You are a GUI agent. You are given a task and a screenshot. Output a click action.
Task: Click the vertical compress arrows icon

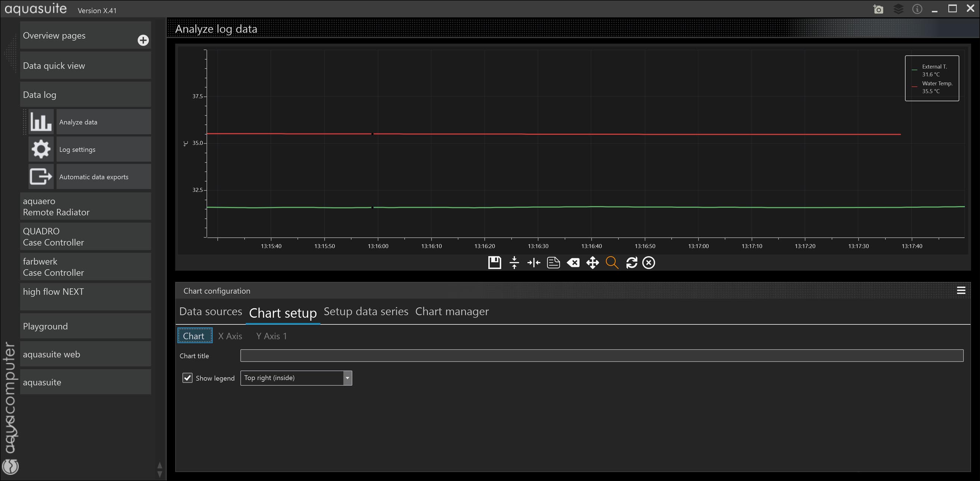click(514, 262)
